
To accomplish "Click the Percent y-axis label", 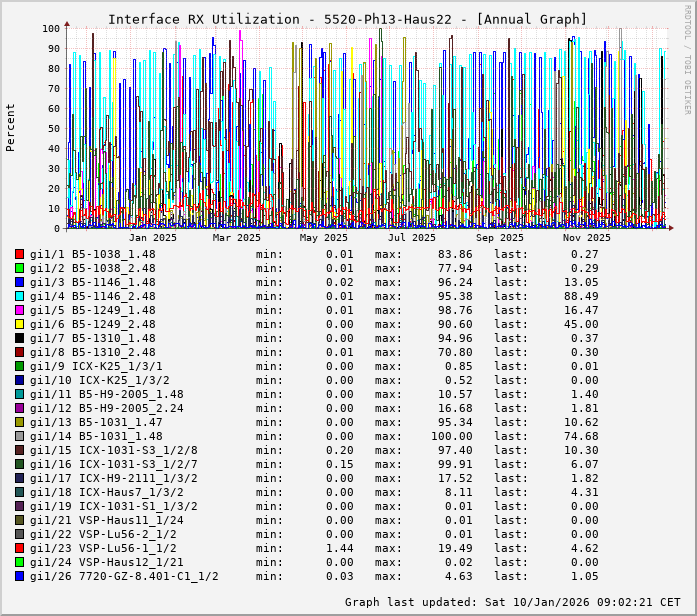I will [x=11, y=127].
